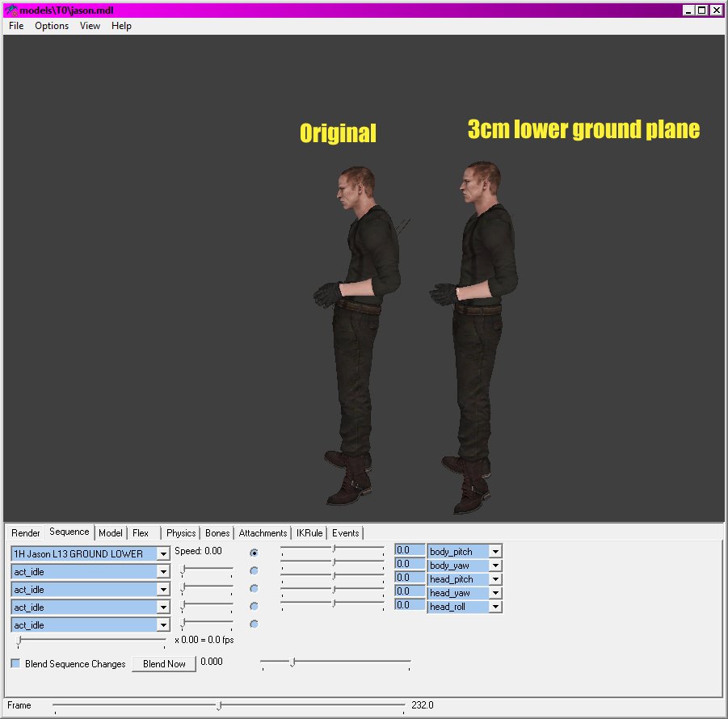Open the head_pitch pose parameter dropdown
Screen dimensions: 728x719
pos(495,578)
